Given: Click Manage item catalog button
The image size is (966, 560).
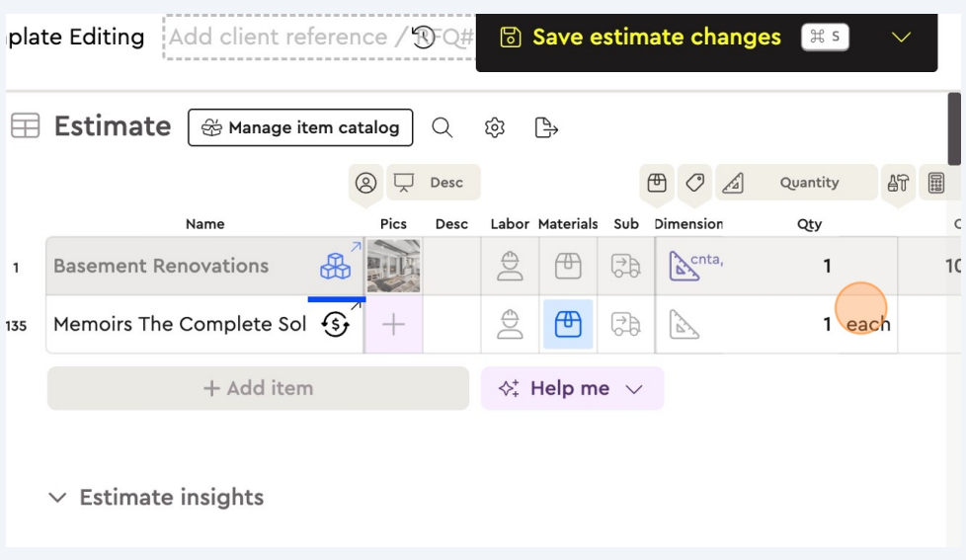Looking at the screenshot, I should (x=300, y=127).
